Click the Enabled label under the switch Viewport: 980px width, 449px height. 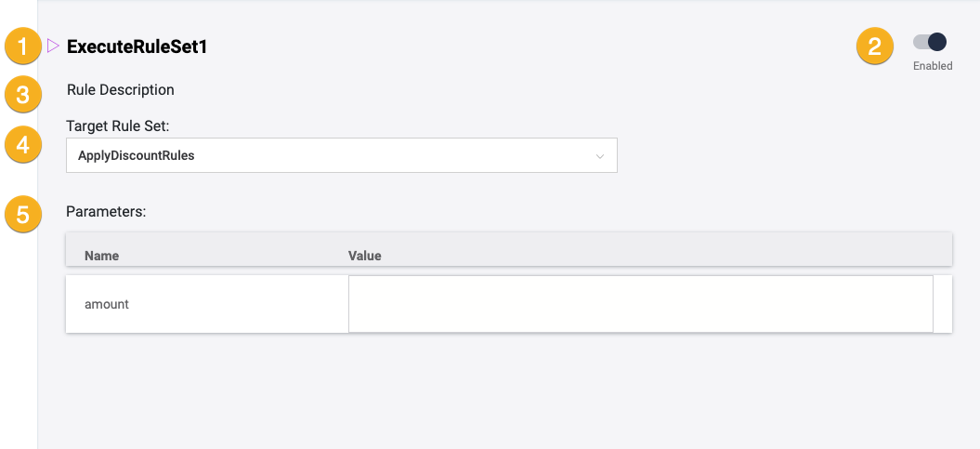(x=933, y=66)
